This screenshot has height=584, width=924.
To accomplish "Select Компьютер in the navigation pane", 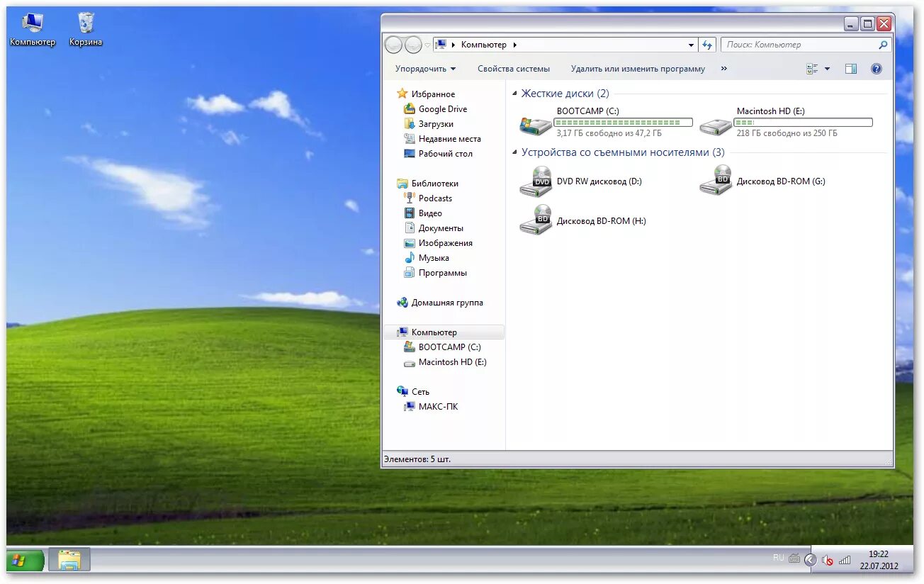I will click(444, 332).
